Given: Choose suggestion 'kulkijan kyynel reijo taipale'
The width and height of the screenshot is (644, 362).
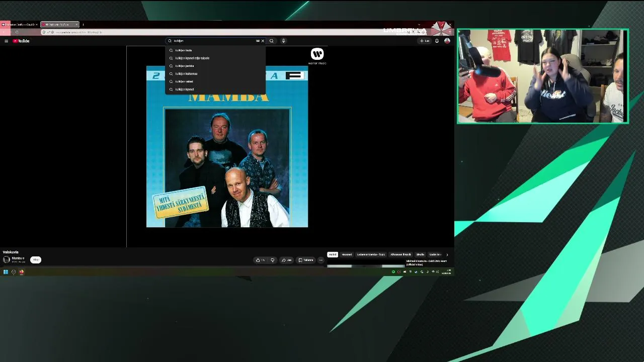Looking at the screenshot, I should [x=215, y=58].
